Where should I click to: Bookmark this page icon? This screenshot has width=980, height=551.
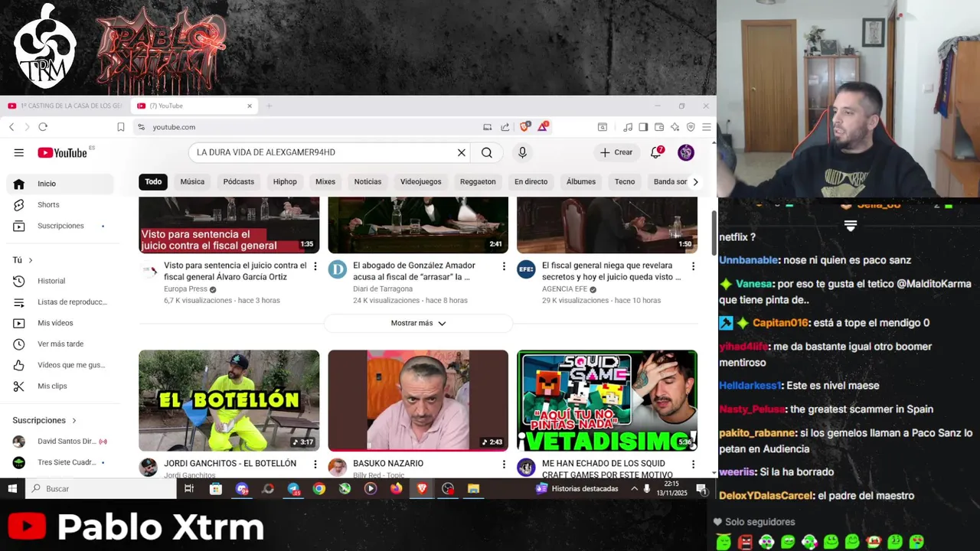tap(120, 127)
